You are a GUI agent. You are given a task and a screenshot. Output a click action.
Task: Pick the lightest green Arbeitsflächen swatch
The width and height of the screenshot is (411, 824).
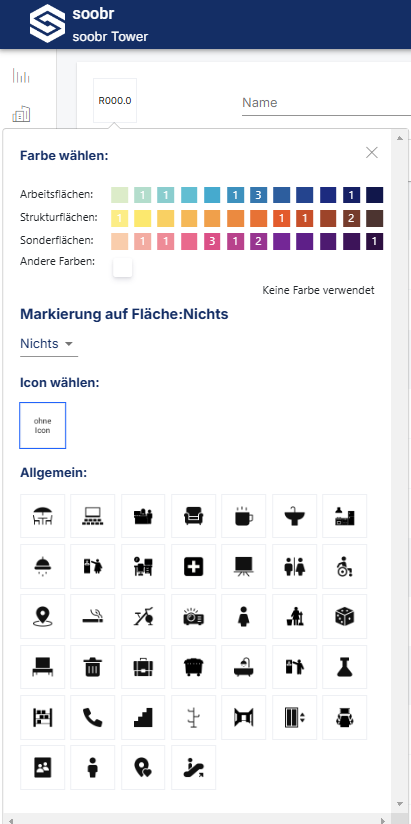(x=119, y=195)
